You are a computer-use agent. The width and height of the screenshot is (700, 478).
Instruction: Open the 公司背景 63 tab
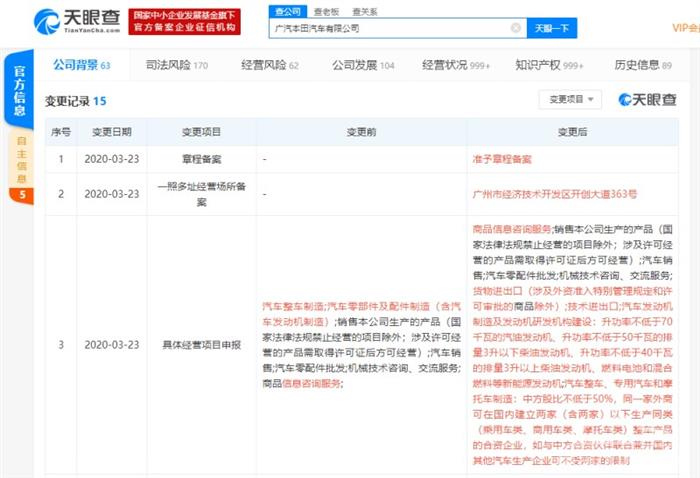coord(82,65)
